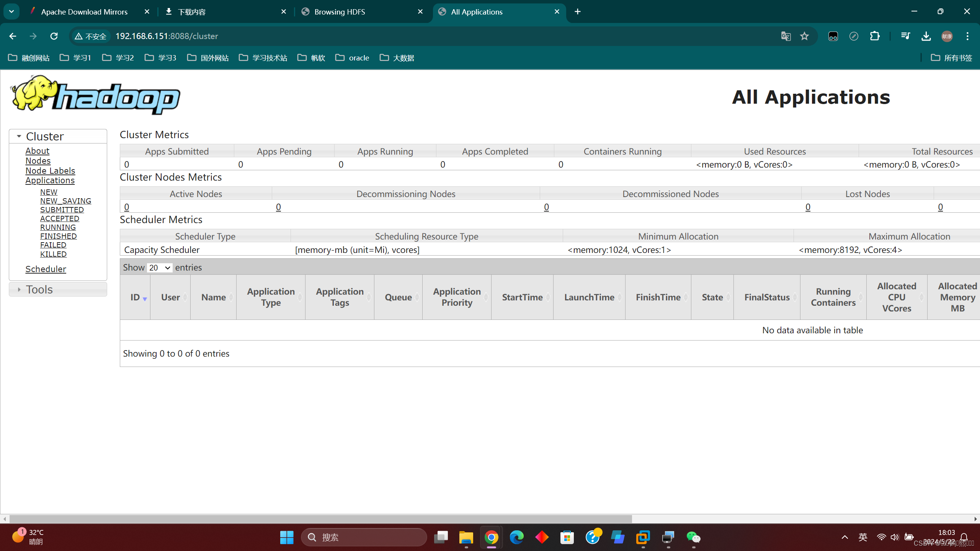Switch to the Apache Download Mirrors tab
Image resolution: width=980 pixels, height=551 pixels.
(84, 12)
